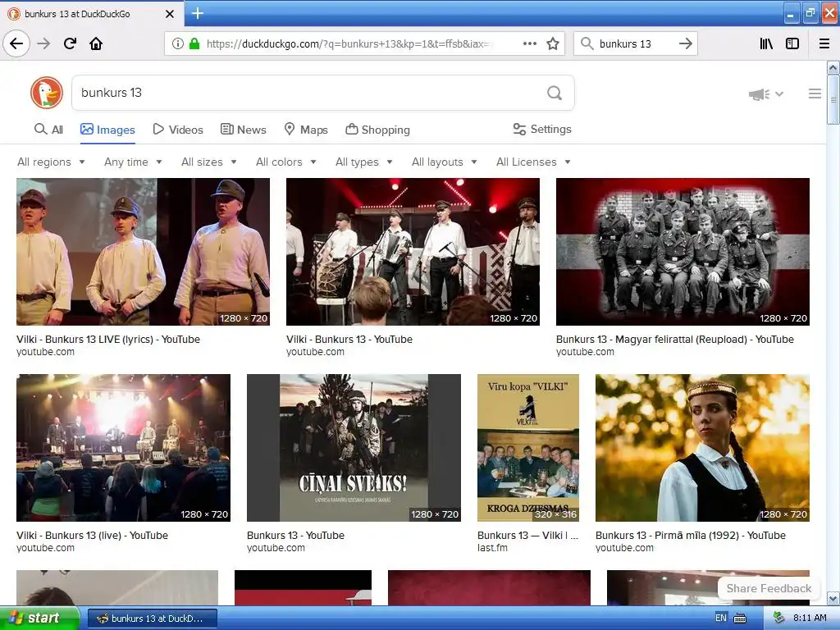Click the go arrow in the browser search box
Screen dimensions: 840x630
point(685,43)
